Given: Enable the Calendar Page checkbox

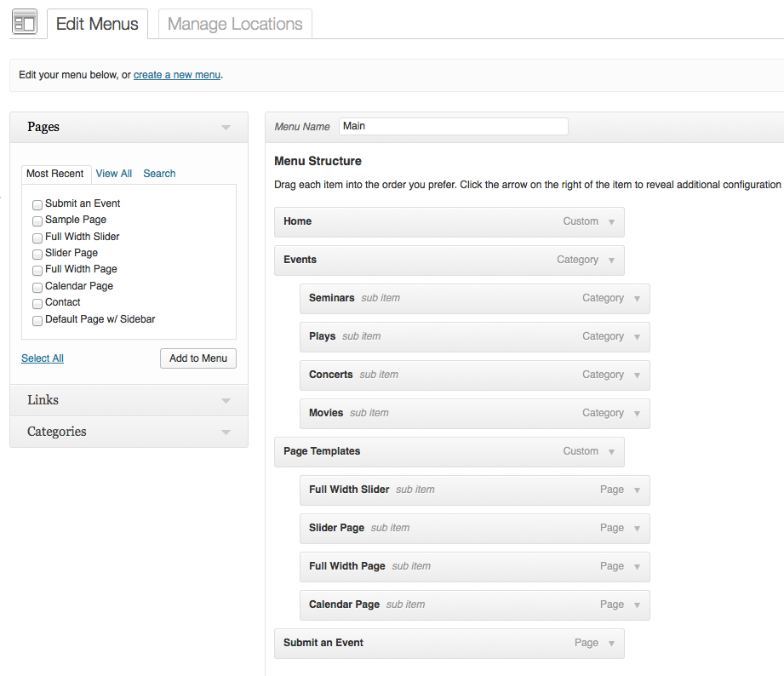Looking at the screenshot, I should [x=37, y=287].
